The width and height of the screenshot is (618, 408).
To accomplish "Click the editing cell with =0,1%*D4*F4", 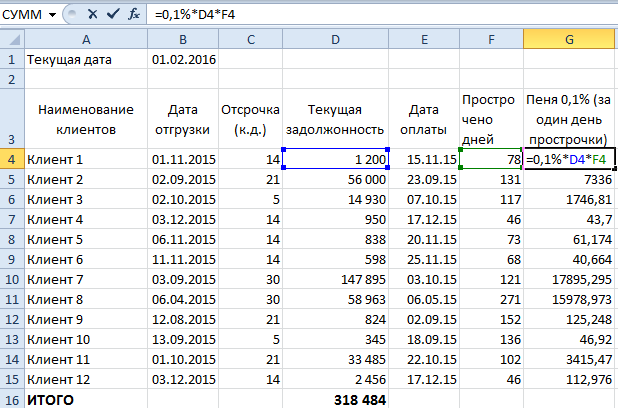I will click(x=569, y=159).
